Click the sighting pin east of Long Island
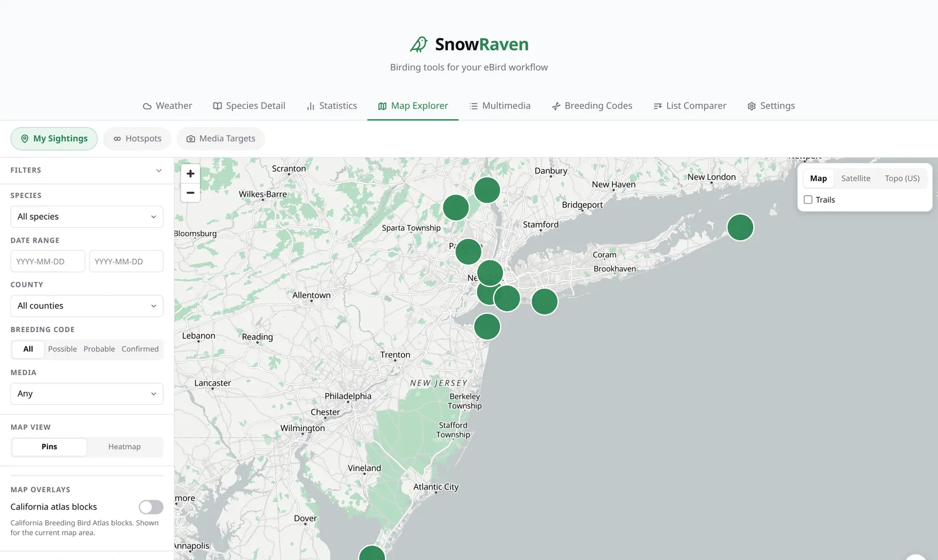 point(740,227)
